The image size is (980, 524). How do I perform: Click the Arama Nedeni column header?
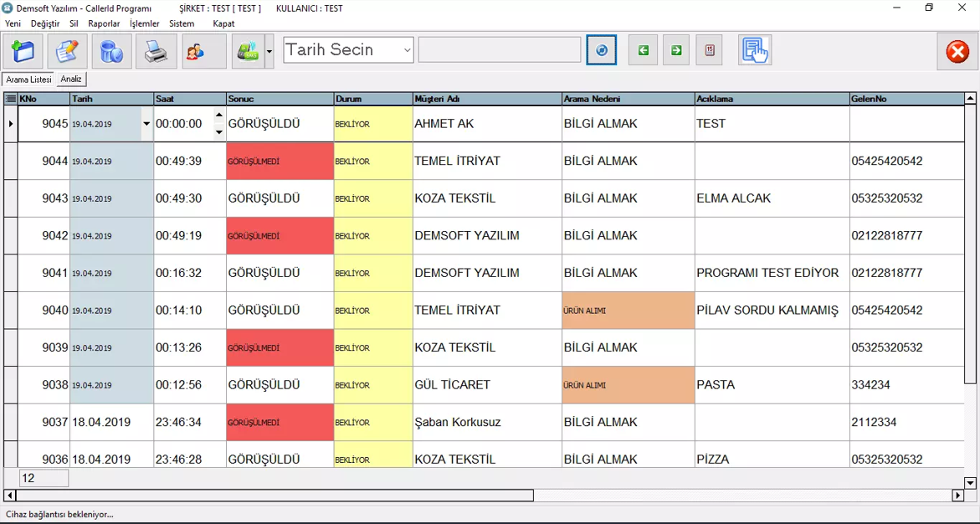(x=626, y=99)
